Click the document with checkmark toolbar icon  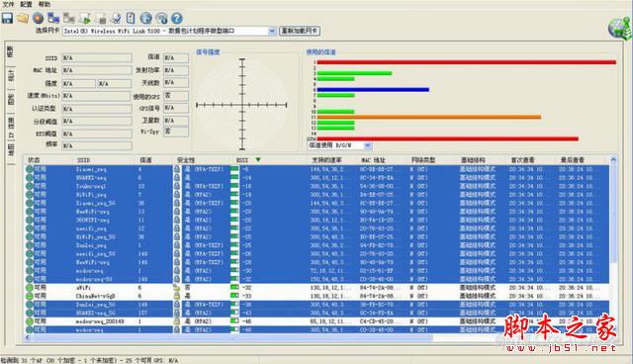click(116, 18)
